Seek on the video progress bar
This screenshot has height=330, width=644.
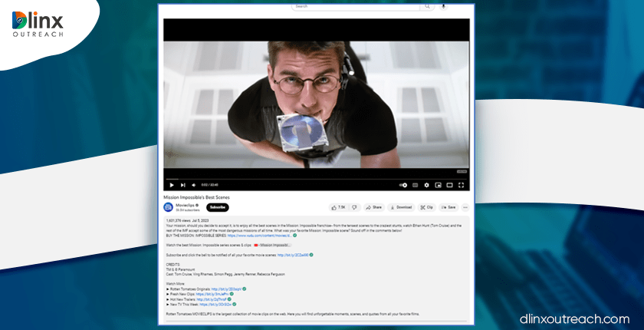(316, 179)
